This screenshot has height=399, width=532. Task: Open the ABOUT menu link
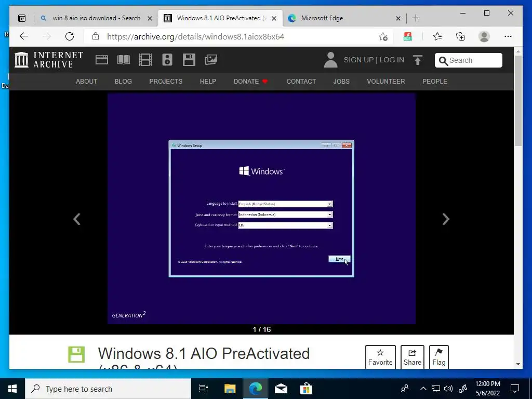[x=87, y=82]
